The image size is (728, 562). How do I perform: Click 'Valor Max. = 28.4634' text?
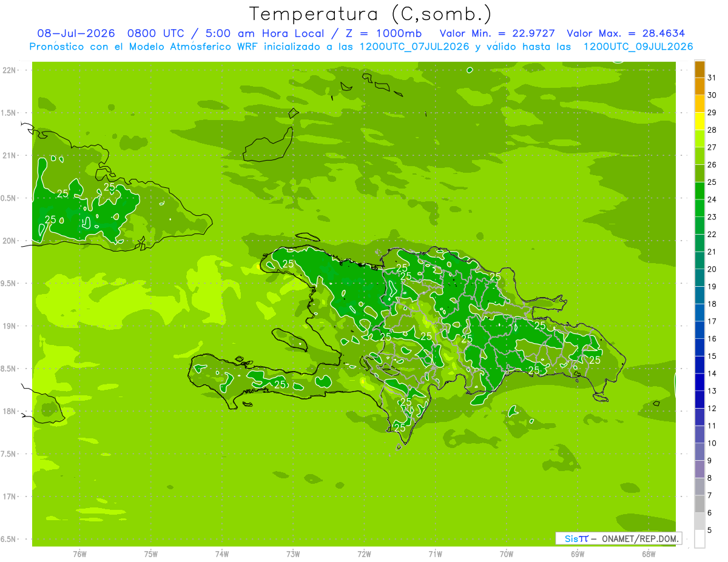(x=625, y=33)
